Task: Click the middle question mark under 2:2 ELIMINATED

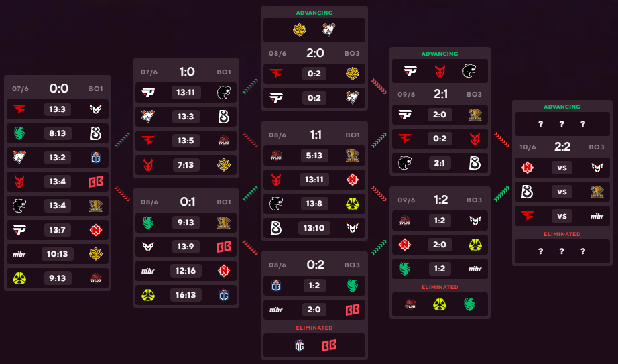Action: (562, 251)
